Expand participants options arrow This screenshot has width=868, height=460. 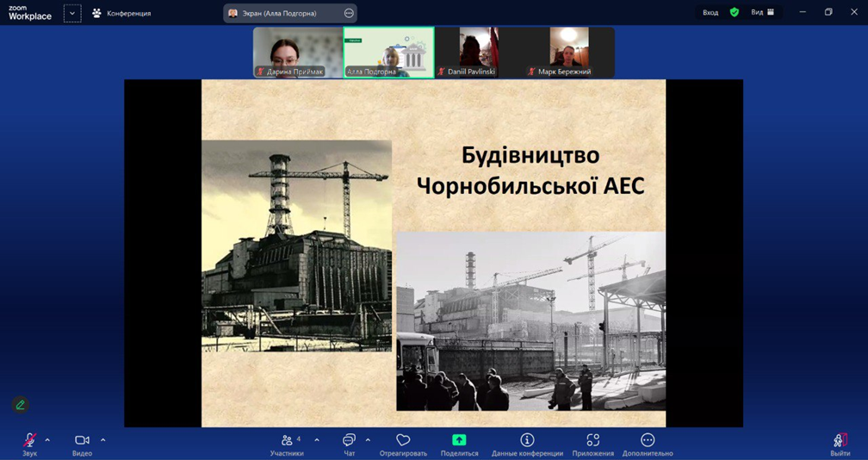317,440
